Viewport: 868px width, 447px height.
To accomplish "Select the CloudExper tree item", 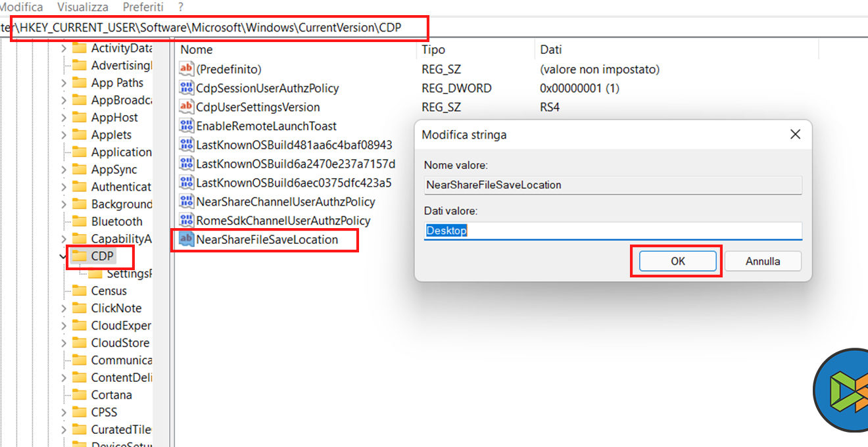I will pyautogui.click(x=122, y=325).
